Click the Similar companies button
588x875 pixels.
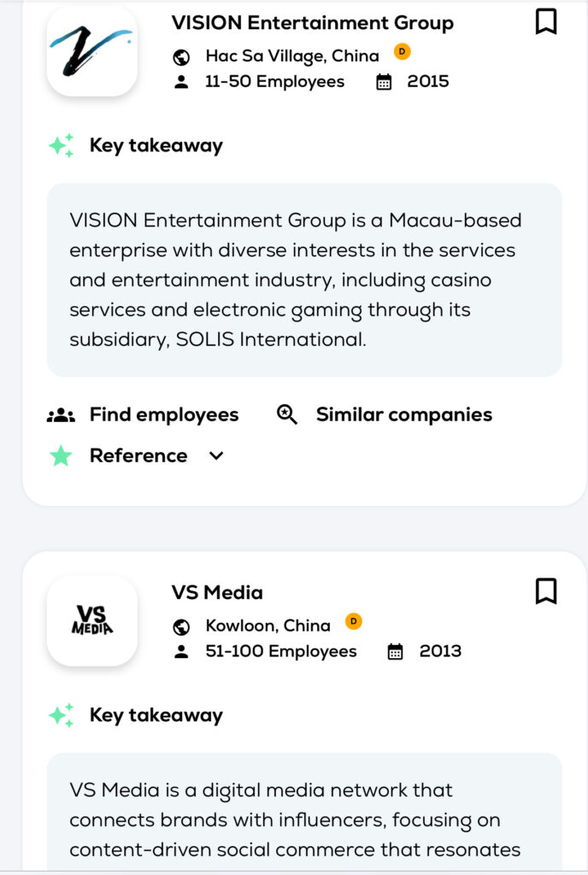[403, 415]
